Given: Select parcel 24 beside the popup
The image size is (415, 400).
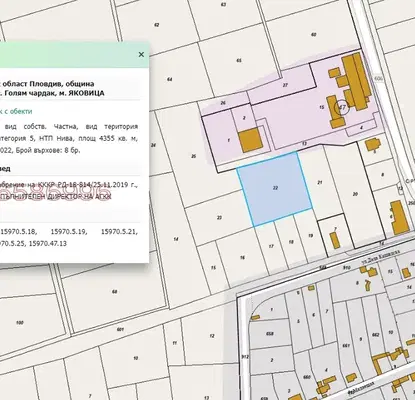Looking at the screenshot, I should pos(153,145).
